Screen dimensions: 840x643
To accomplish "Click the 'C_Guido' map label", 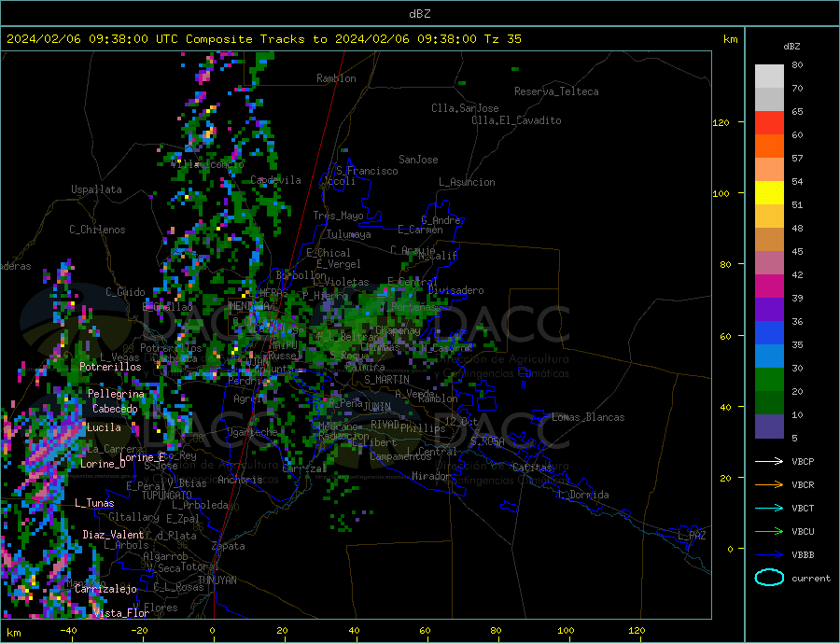I will tap(125, 292).
